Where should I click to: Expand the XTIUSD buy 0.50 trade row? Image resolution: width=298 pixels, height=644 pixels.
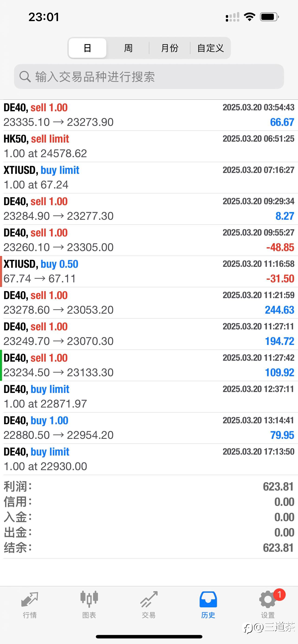149,271
